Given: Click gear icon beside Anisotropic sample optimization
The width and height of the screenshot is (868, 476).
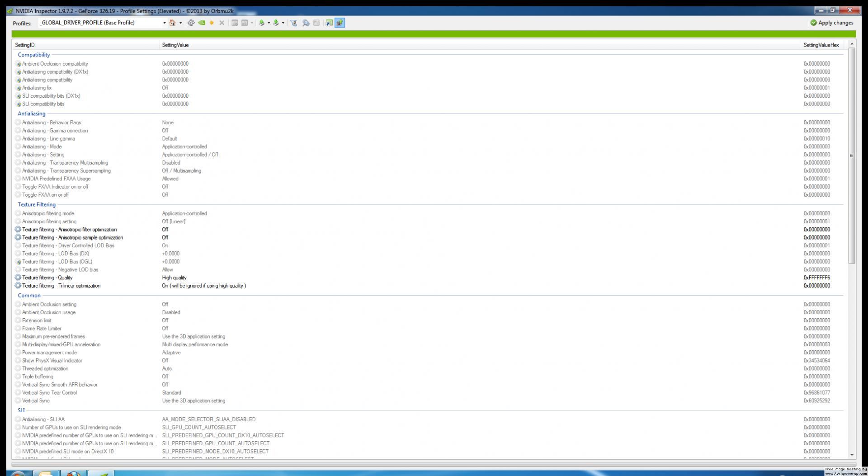Looking at the screenshot, I should coord(18,237).
